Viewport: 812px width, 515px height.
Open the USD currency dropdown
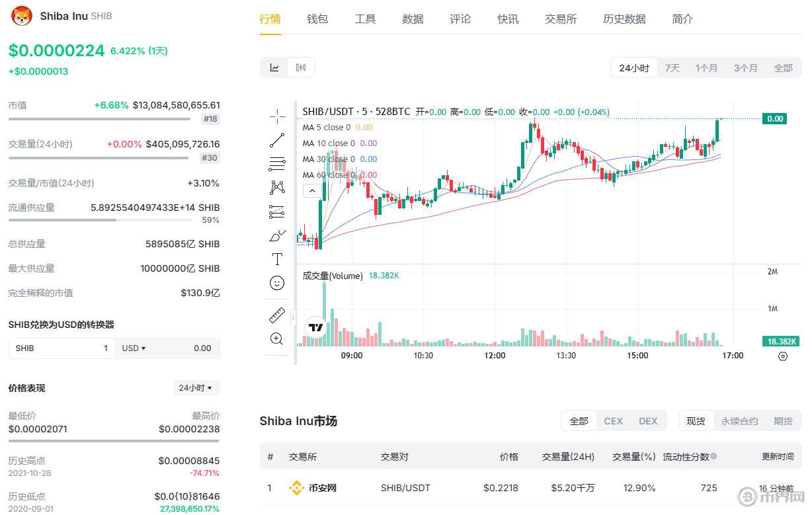coord(134,348)
